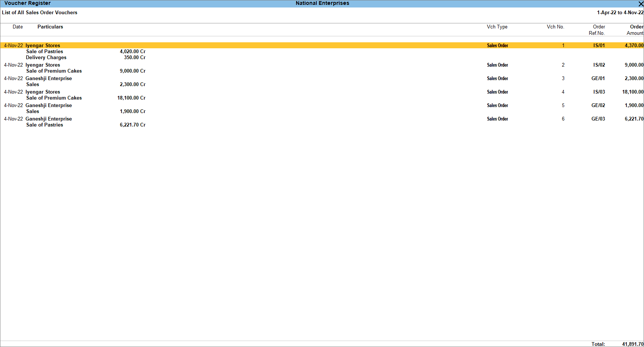This screenshot has width=644, height=347.
Task: Click the period 1-Apr-22 to 4-Nov-22
Action: 620,13
